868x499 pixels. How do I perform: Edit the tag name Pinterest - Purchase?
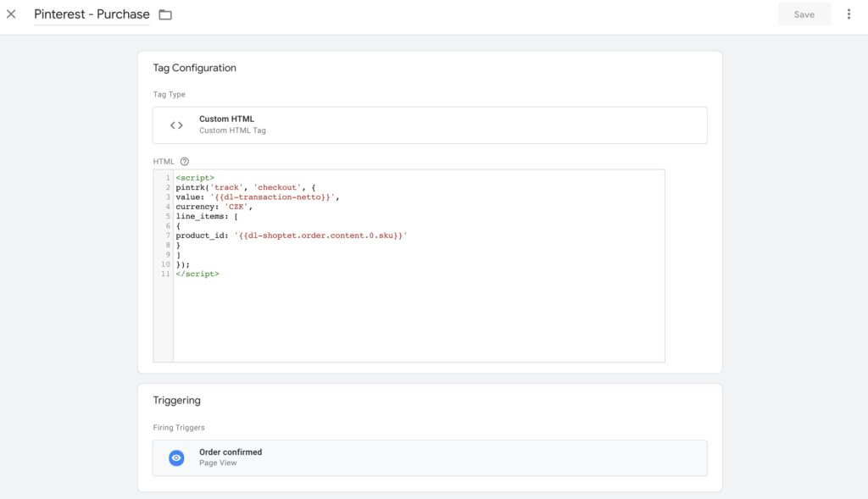pyautogui.click(x=92, y=14)
